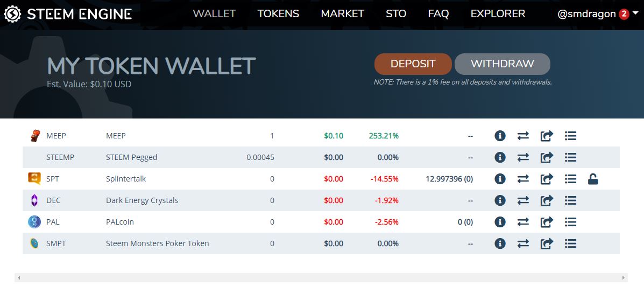Click the unlock padlock icon for SPT
The width and height of the screenshot is (644, 307).
[593, 179]
